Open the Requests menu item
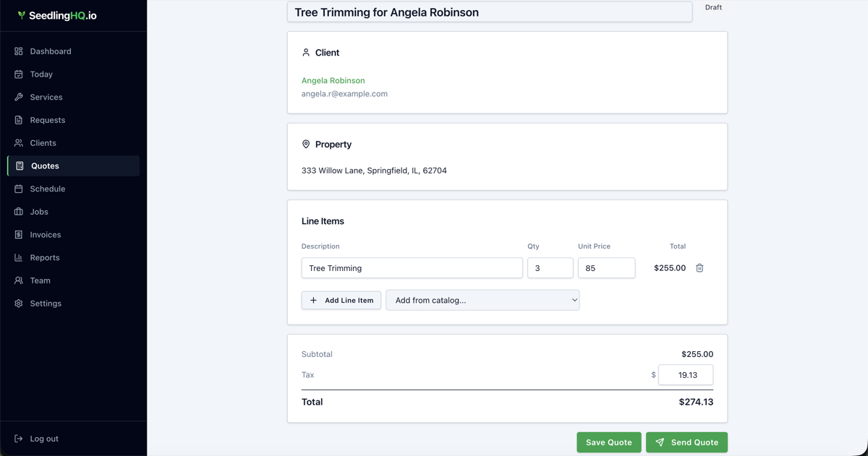The width and height of the screenshot is (868, 456). (47, 120)
